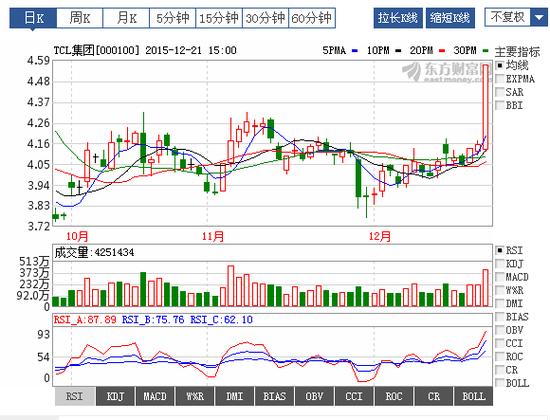Screen dimensions: 550x420
Task: Click the RSI bottom tab
Action: tap(75, 396)
